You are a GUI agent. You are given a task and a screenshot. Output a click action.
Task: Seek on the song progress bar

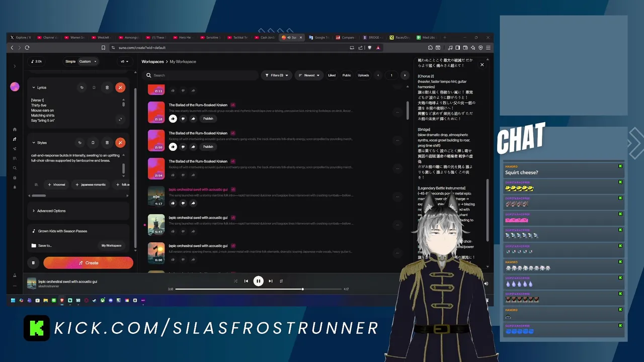coord(259,289)
